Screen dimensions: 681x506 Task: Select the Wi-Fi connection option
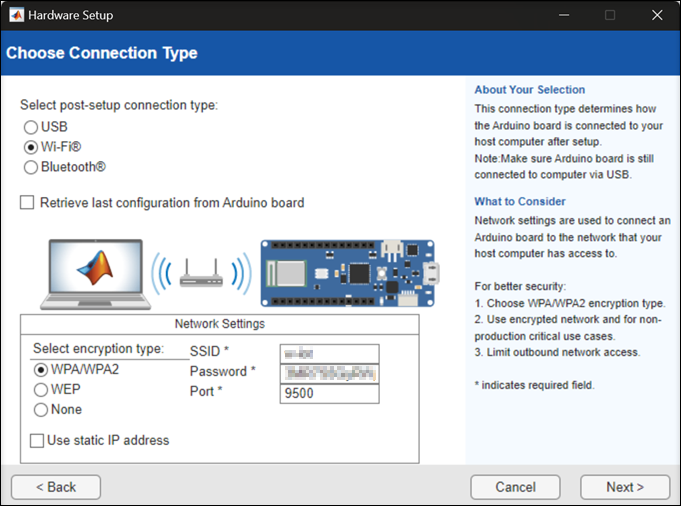coord(31,148)
